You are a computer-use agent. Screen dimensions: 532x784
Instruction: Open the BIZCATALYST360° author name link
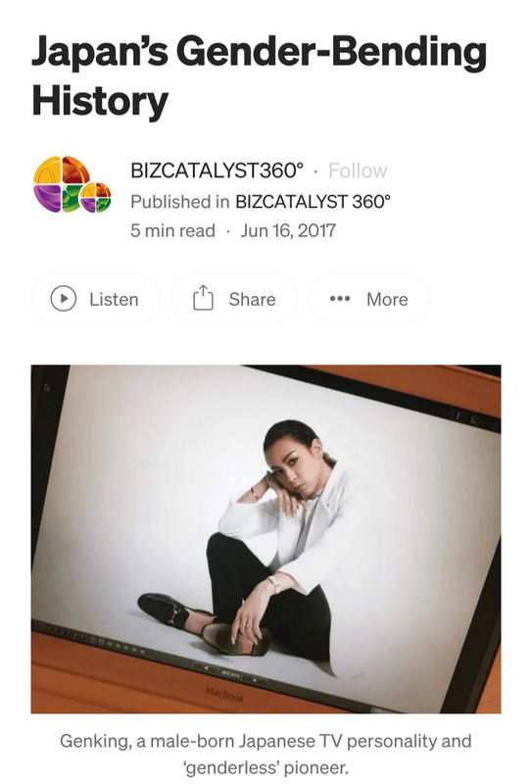click(217, 171)
